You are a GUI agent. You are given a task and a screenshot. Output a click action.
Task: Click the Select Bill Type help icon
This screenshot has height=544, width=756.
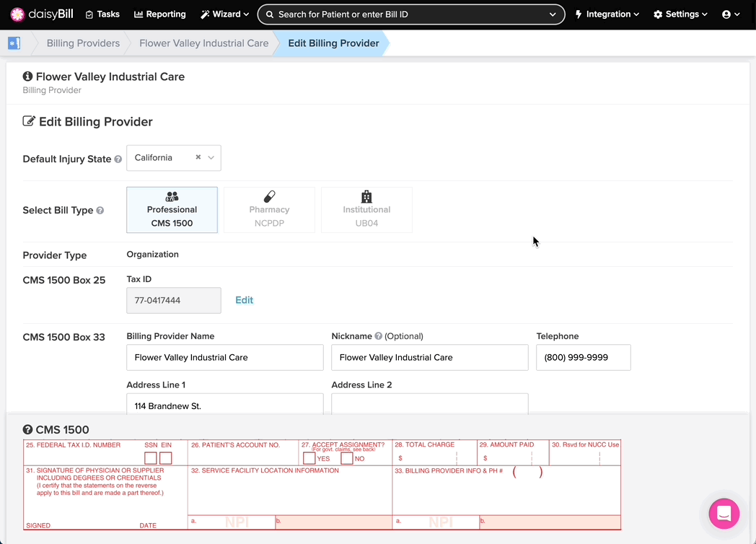pyautogui.click(x=100, y=210)
